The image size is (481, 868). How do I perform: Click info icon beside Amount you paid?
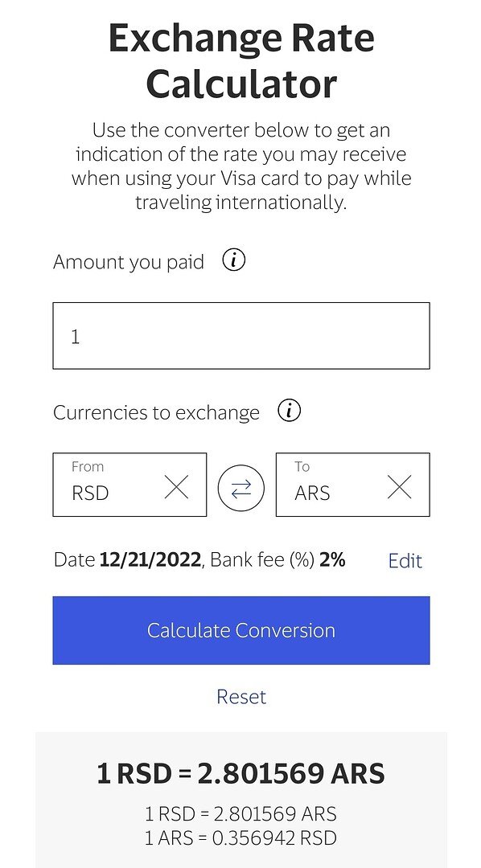point(234,260)
